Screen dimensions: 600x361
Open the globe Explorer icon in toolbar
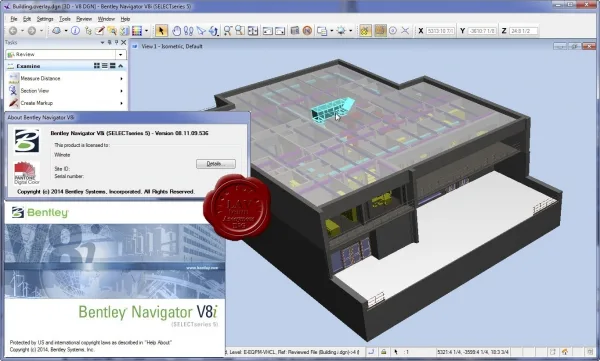click(x=57, y=31)
